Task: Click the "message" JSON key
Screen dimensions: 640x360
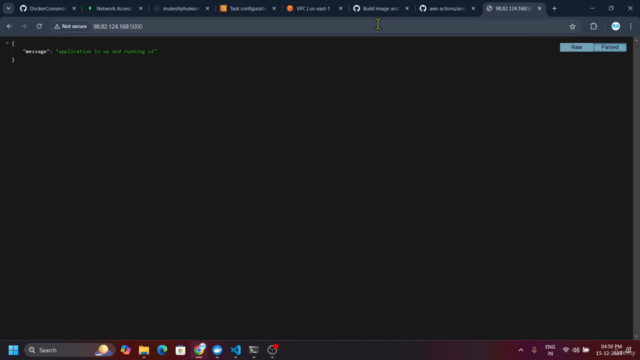Action: [x=36, y=51]
